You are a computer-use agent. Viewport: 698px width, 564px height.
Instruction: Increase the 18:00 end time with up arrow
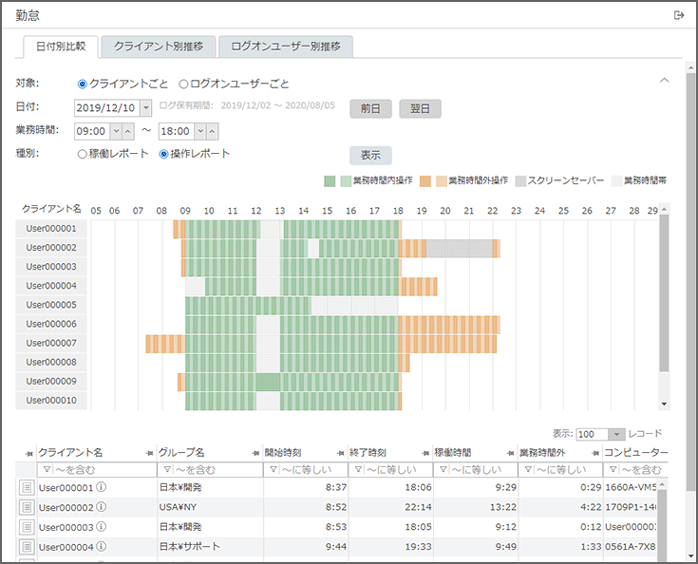[x=212, y=131]
